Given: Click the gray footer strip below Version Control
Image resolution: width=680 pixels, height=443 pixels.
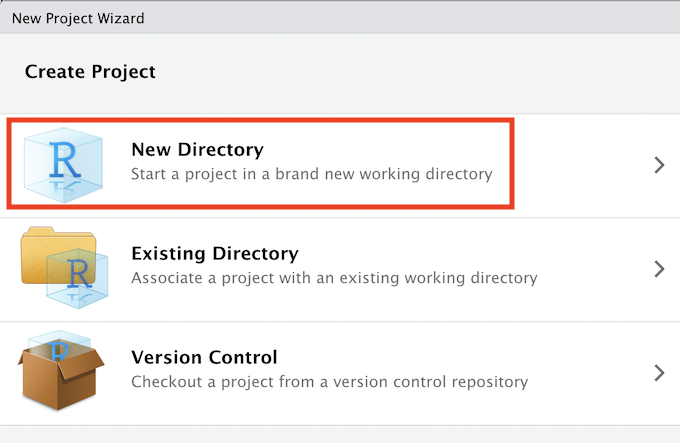Looking at the screenshot, I should click(340, 434).
